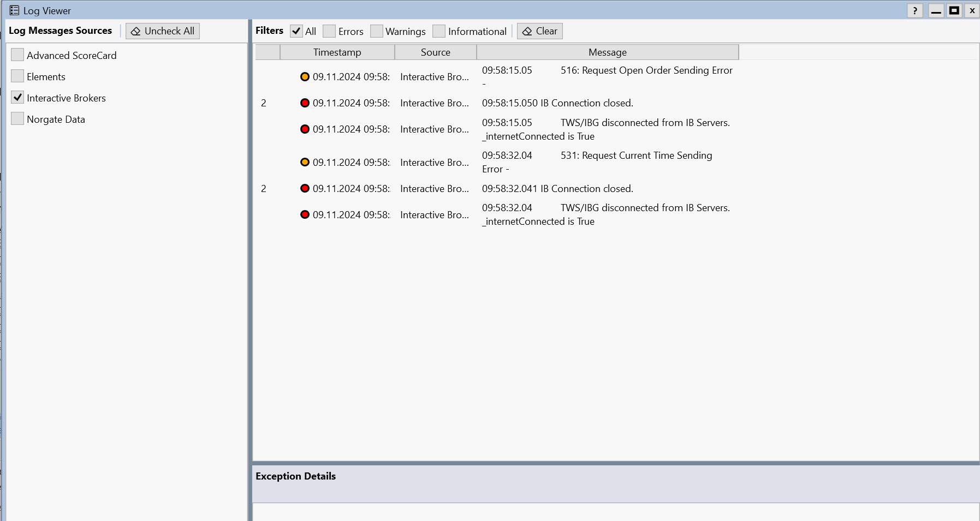Click the red error dot at 09:58:32.041

coord(305,189)
